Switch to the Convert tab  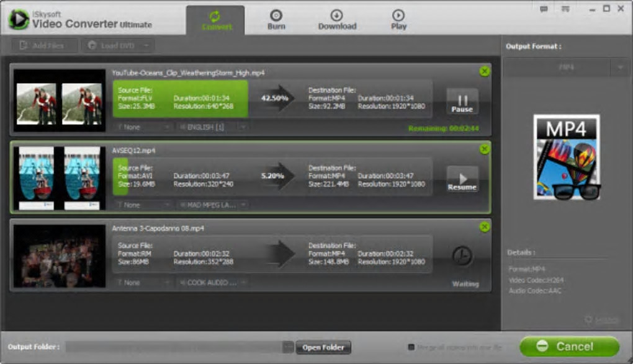(x=215, y=20)
